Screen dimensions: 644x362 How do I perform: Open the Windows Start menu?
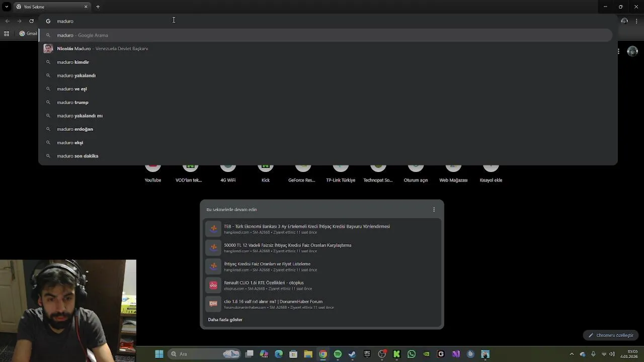(159, 354)
